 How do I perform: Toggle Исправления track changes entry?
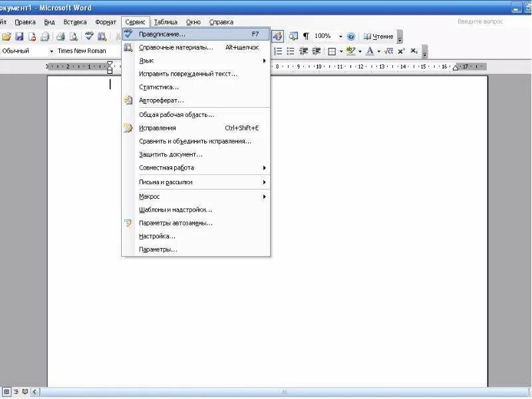point(196,128)
